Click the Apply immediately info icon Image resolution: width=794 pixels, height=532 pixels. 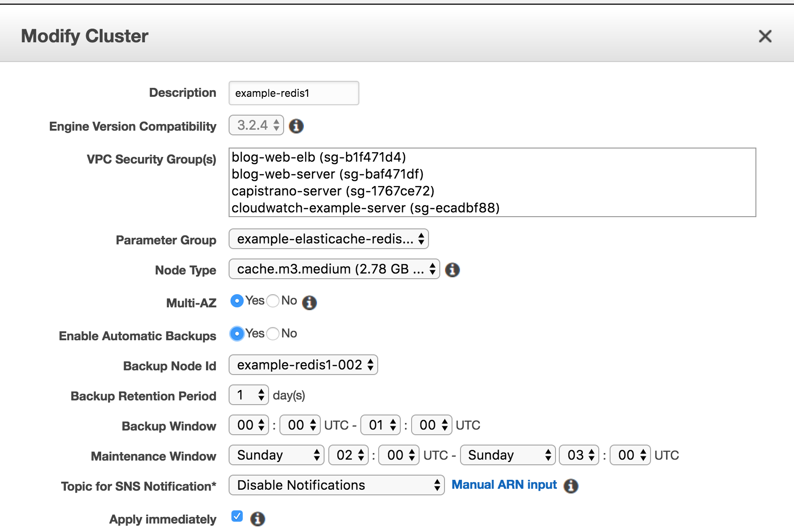coord(258,519)
